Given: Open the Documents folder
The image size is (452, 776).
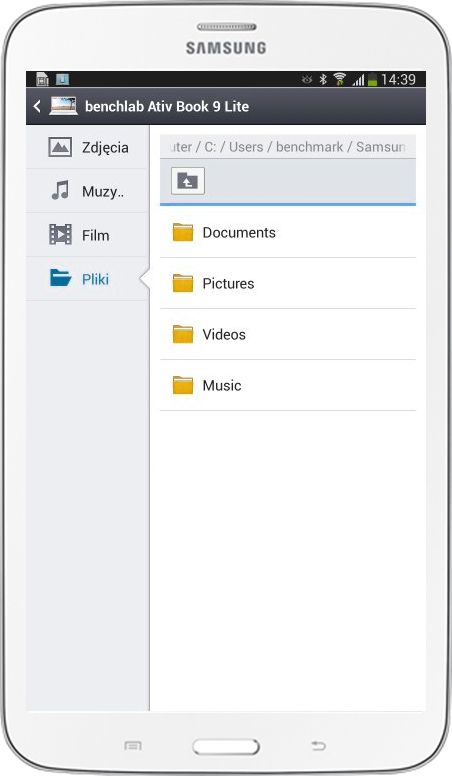Looking at the screenshot, I should [288, 232].
